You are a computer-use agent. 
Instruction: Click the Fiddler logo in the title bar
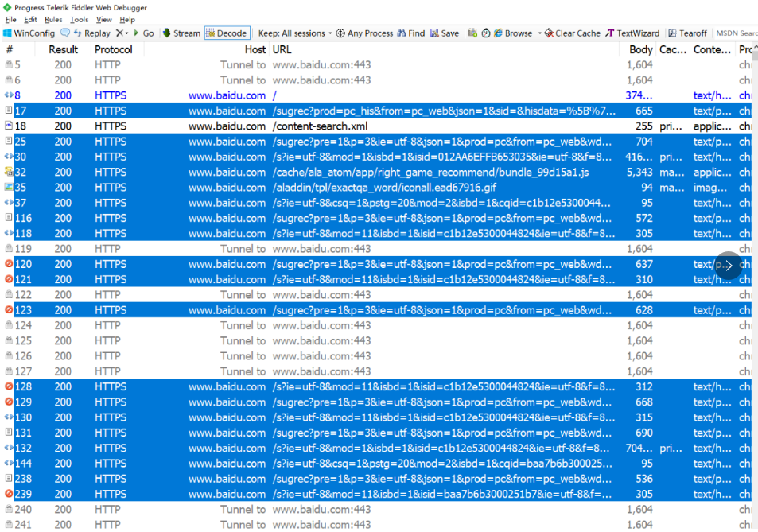7,7
